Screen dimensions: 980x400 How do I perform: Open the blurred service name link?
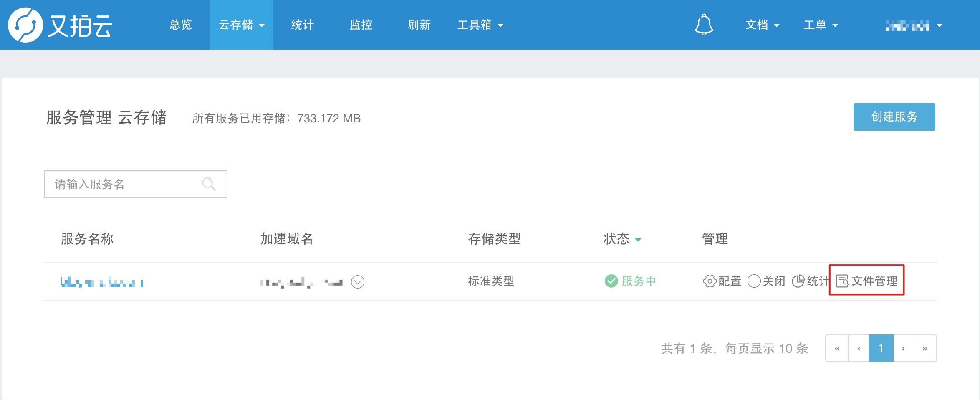102,283
